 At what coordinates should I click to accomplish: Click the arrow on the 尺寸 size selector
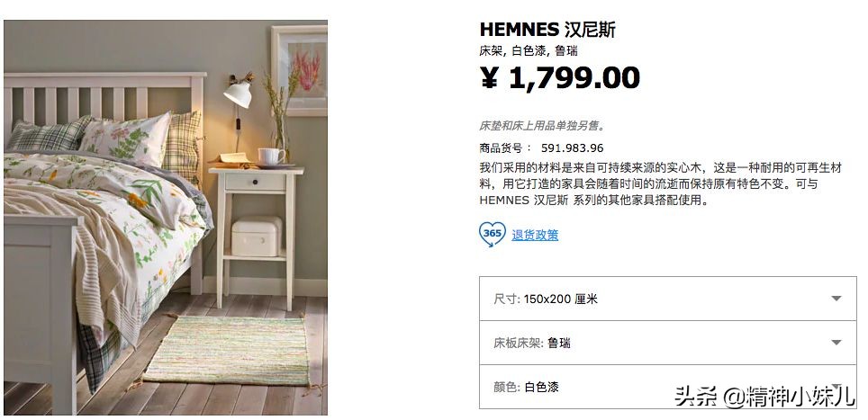click(836, 299)
